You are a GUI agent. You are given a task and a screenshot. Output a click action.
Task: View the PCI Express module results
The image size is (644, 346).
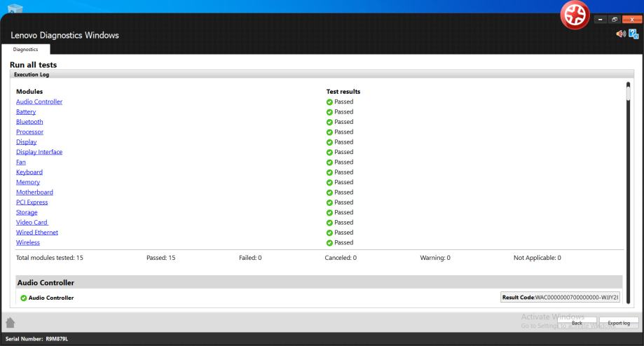point(32,202)
